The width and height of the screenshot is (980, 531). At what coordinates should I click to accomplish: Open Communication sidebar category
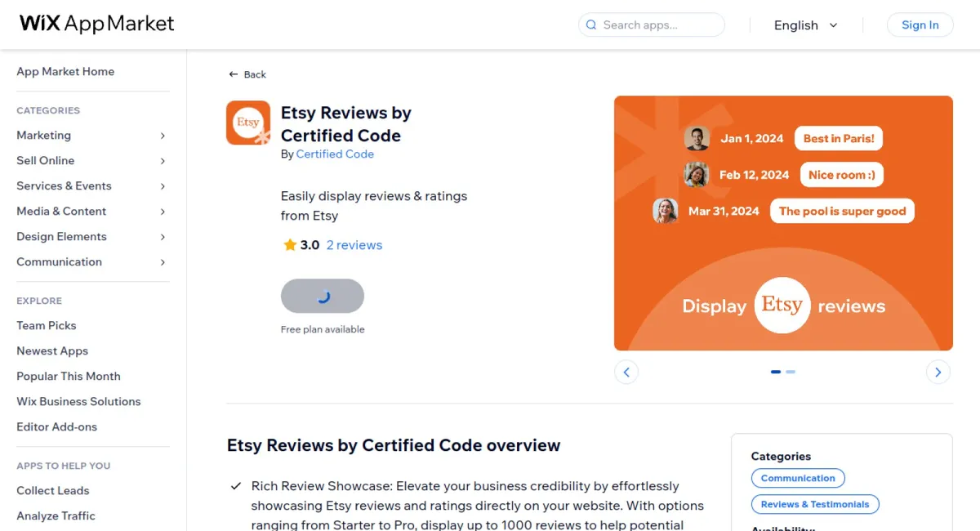point(59,262)
